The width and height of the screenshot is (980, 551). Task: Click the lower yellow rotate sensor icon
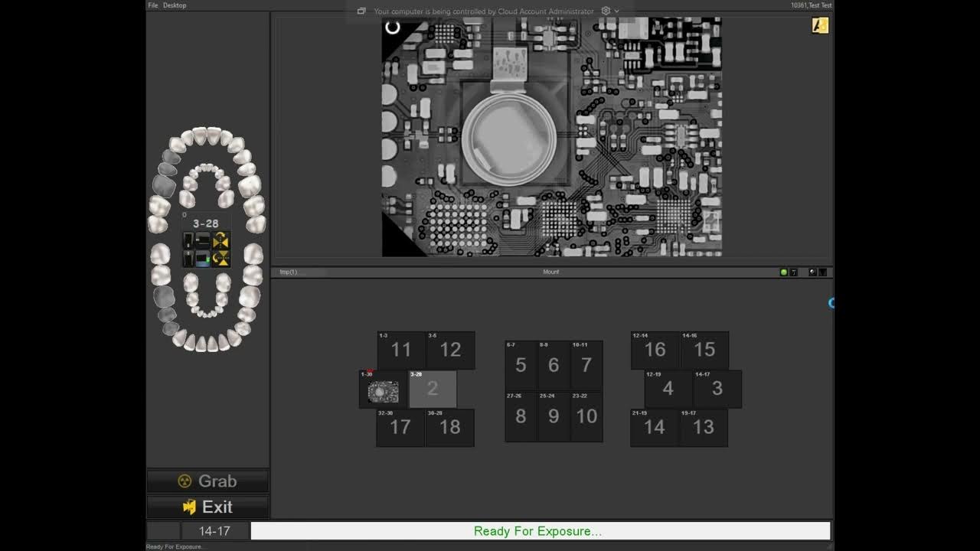pos(220,259)
